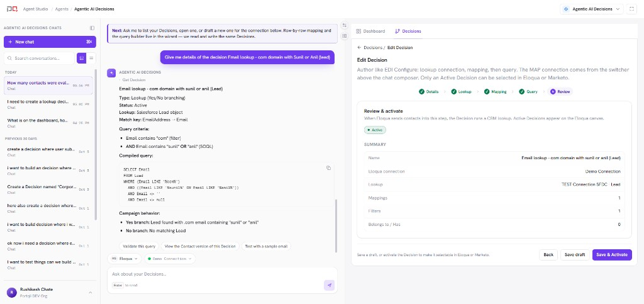Collapse the chats sidebar panel icon

click(92, 28)
